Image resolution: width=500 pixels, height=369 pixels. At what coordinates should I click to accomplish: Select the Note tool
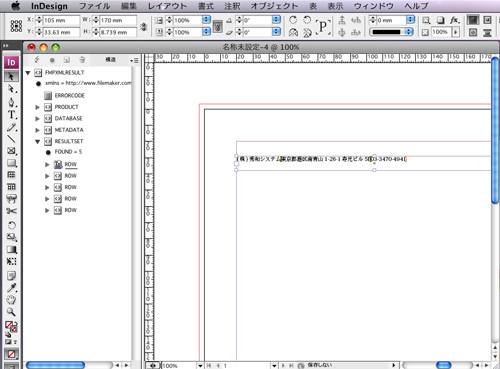click(x=11, y=276)
